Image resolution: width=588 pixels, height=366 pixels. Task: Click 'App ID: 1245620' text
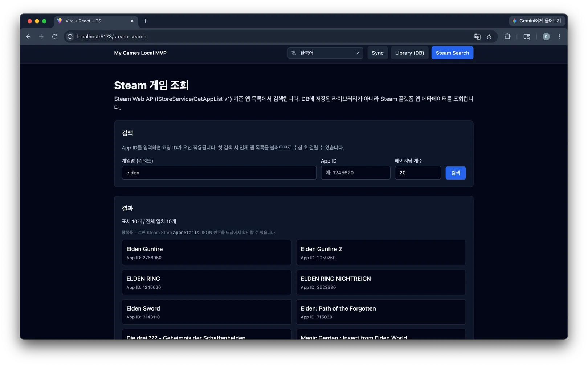click(144, 287)
